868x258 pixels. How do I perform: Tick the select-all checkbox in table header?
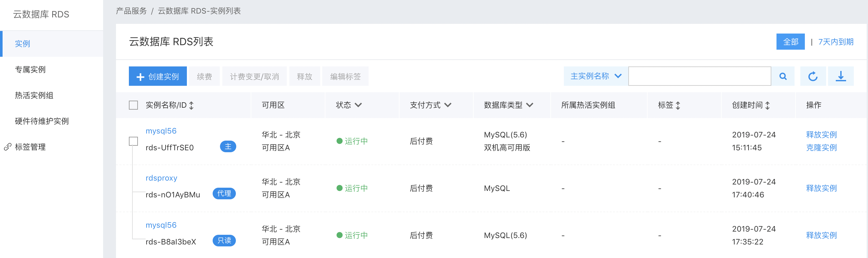click(x=133, y=105)
